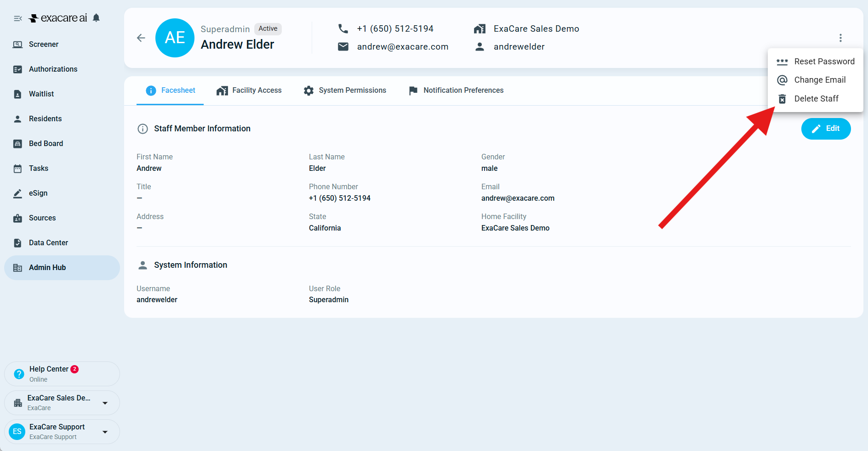
Task: Click the System Information person icon
Action: coord(143,265)
